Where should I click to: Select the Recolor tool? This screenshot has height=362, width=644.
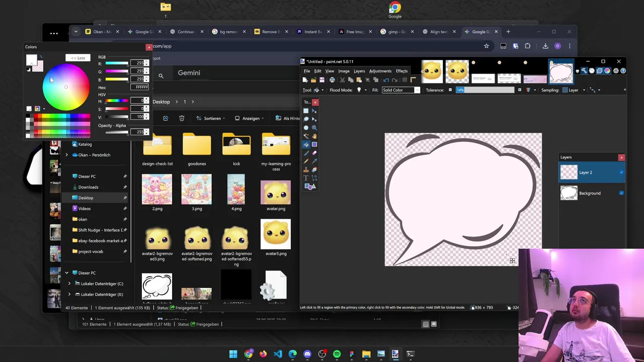pos(314,169)
